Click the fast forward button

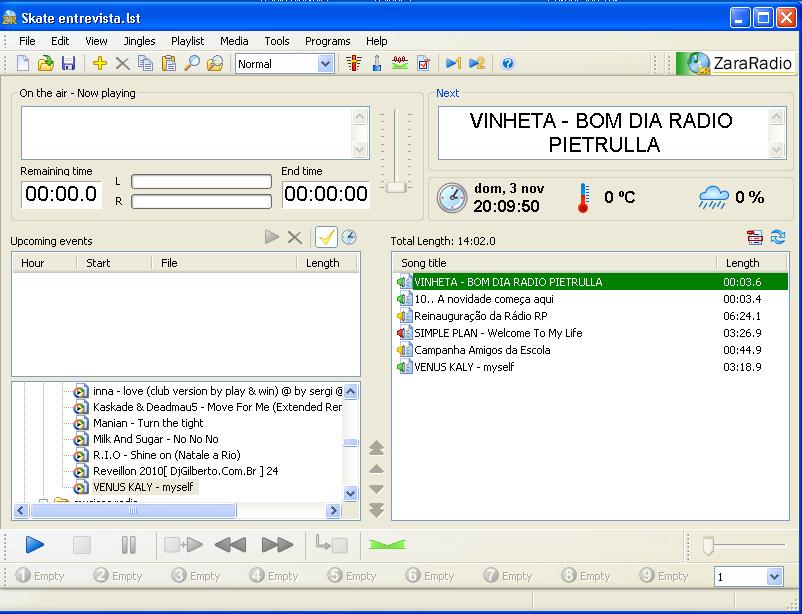pos(277,545)
